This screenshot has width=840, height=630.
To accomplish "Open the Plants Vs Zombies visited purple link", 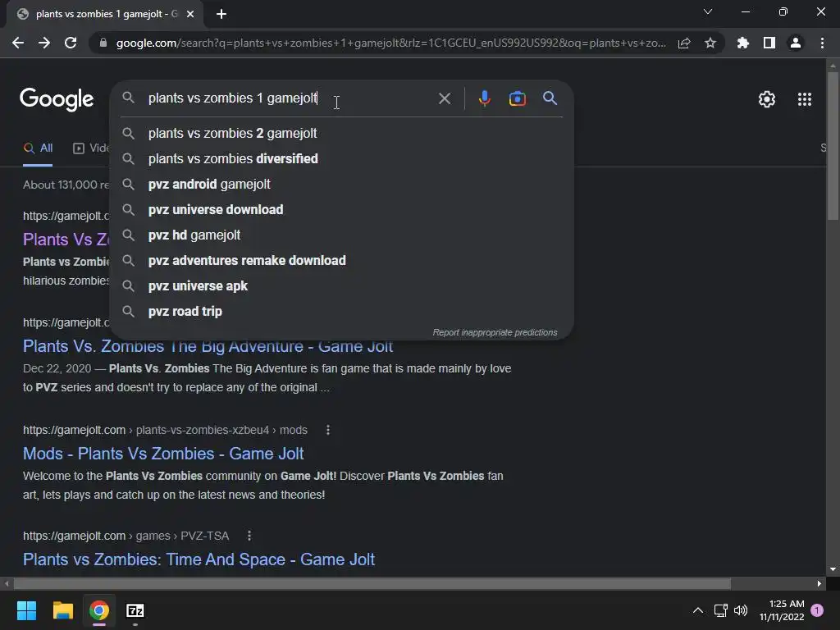I will (66, 240).
